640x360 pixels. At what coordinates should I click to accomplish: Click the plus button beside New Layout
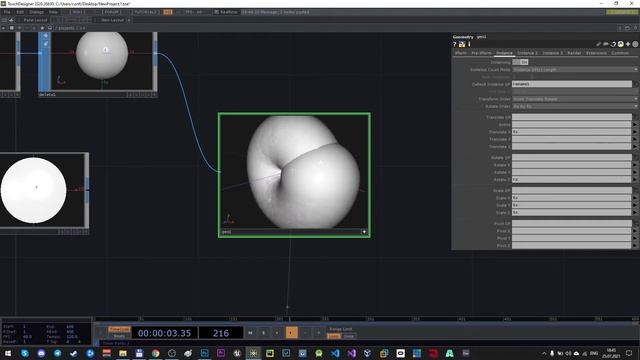129,20
